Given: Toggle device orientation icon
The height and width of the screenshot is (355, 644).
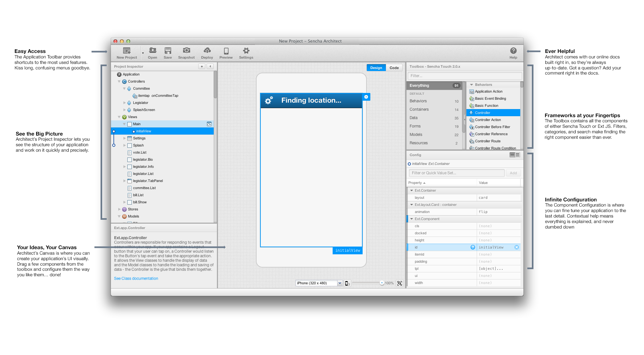Looking at the screenshot, I should pos(347,283).
